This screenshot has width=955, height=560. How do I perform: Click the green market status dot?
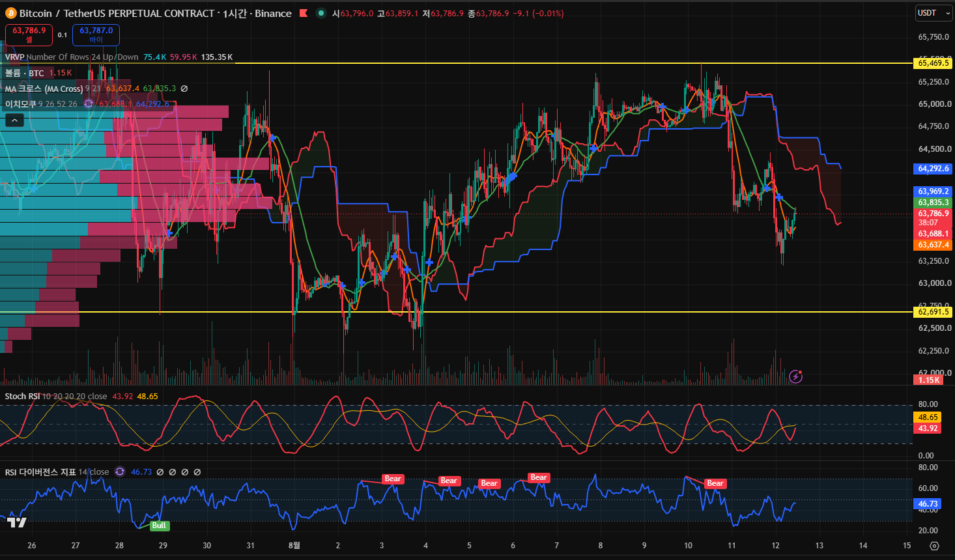coord(321,13)
